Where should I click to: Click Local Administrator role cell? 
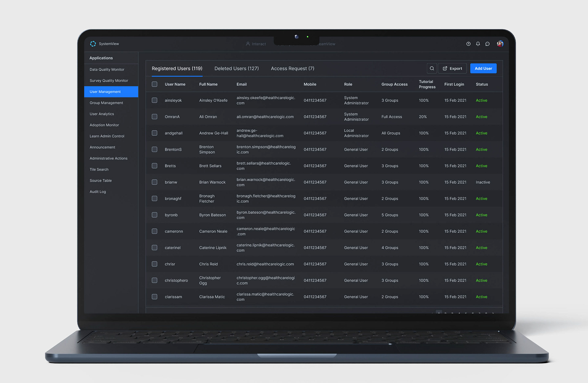click(356, 133)
